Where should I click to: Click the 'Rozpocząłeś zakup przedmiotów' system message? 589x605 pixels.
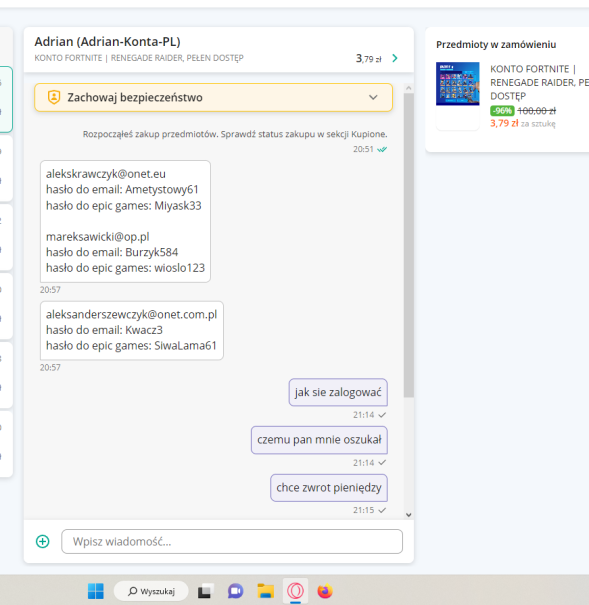235,134
